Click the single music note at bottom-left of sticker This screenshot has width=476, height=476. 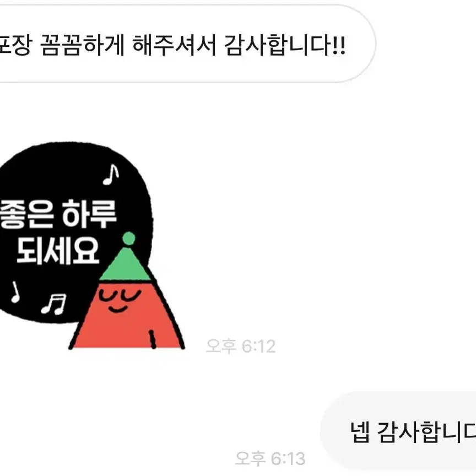coord(15,292)
